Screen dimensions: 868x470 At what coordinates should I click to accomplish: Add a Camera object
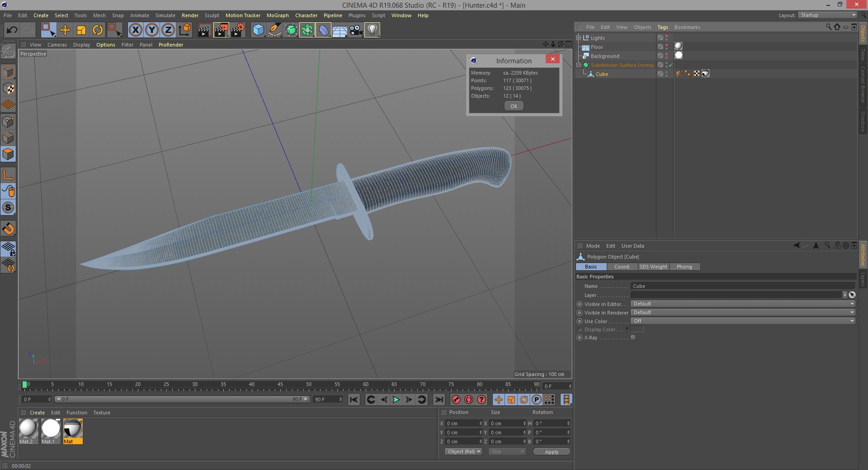point(356,30)
